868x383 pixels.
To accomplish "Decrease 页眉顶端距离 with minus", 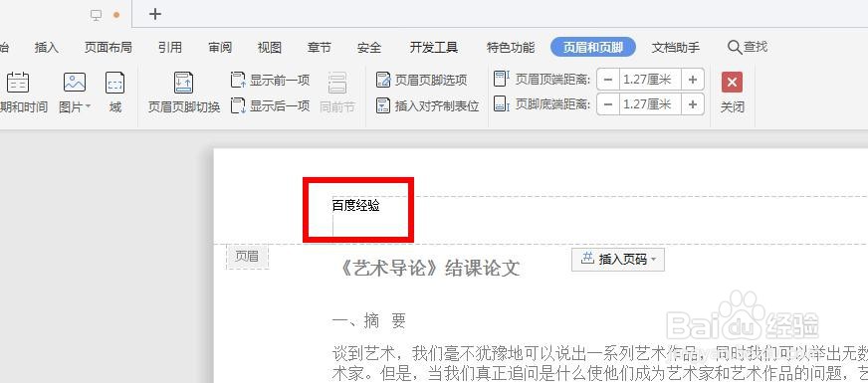I will [x=608, y=80].
